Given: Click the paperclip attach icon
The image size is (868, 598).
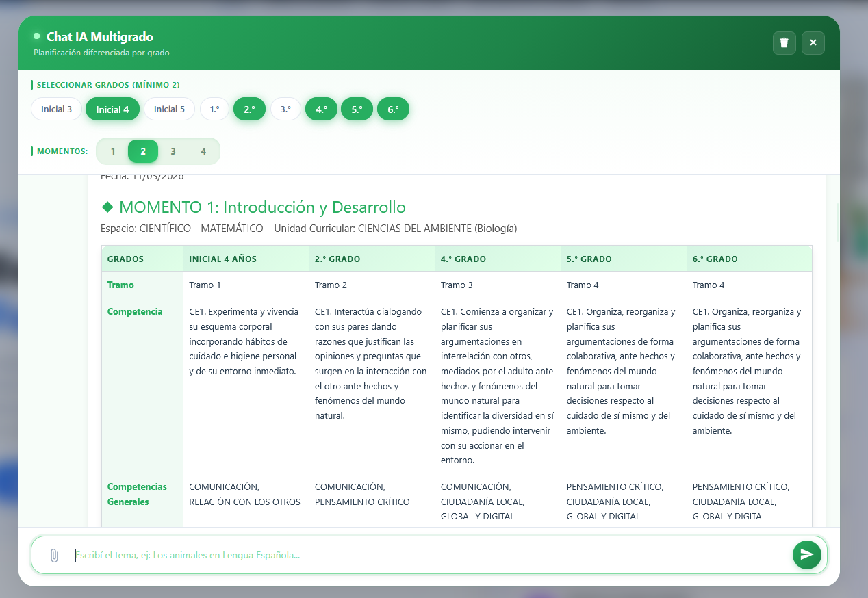Looking at the screenshot, I should [x=54, y=555].
